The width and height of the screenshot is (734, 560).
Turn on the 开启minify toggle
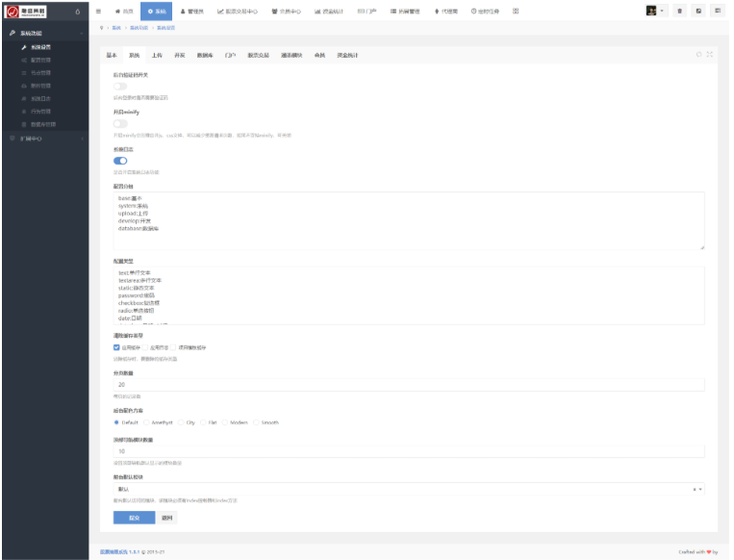[120, 124]
